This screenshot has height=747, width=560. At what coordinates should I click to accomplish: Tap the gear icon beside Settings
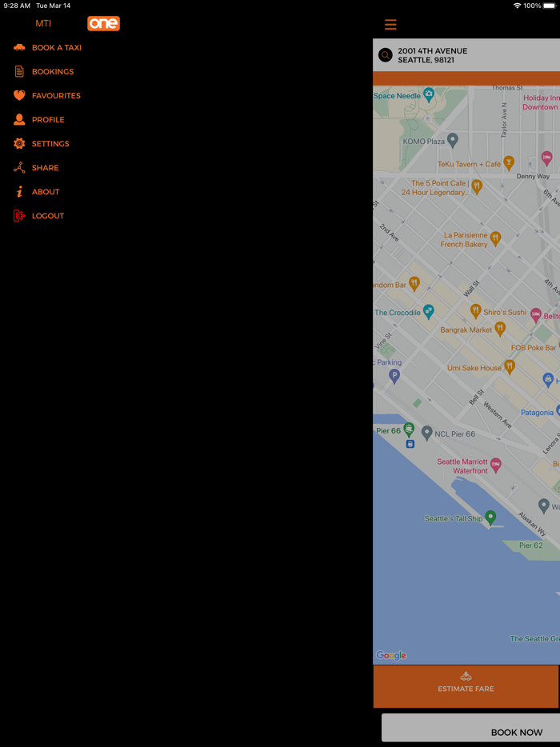coord(19,143)
